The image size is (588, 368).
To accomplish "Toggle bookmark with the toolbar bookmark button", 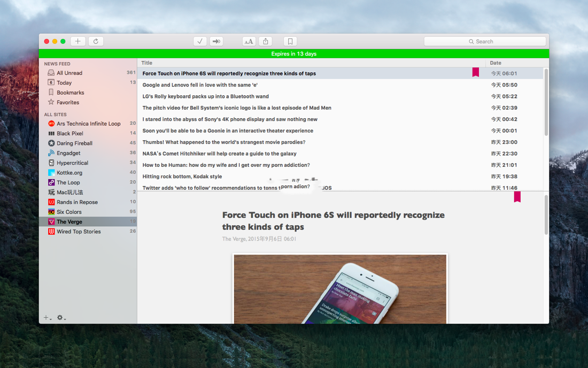I will [x=290, y=41].
